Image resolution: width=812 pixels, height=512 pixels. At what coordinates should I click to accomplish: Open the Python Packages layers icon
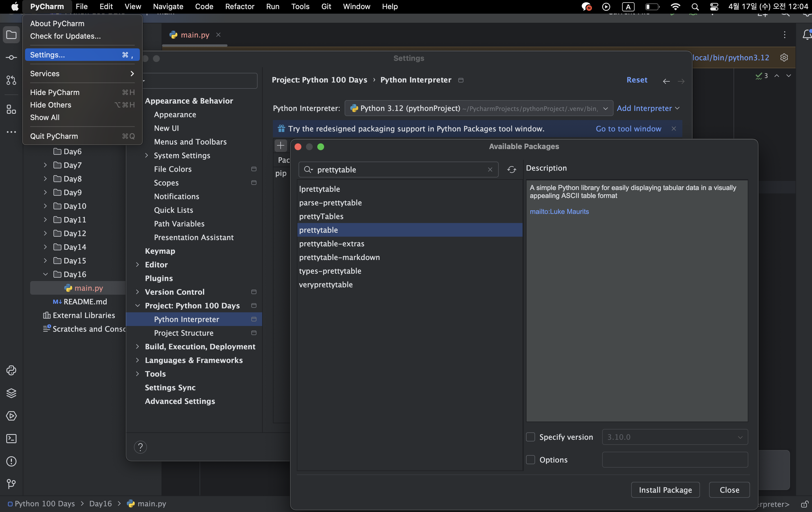11,393
